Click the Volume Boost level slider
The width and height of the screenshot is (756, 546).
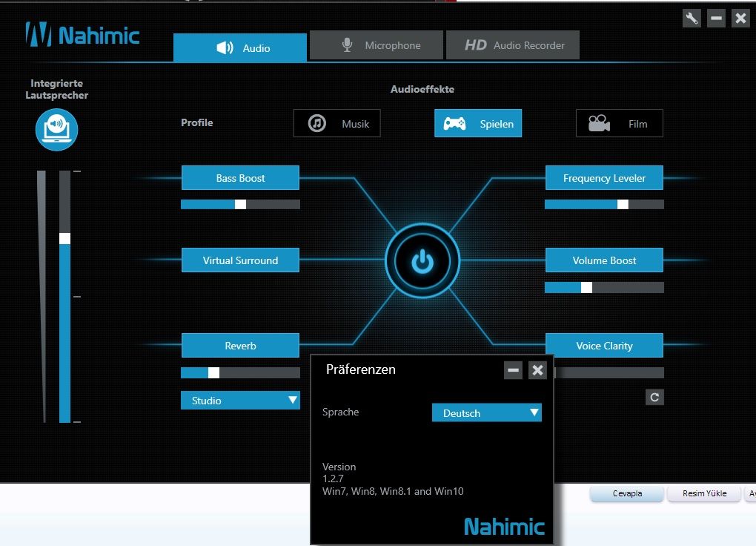(x=604, y=288)
